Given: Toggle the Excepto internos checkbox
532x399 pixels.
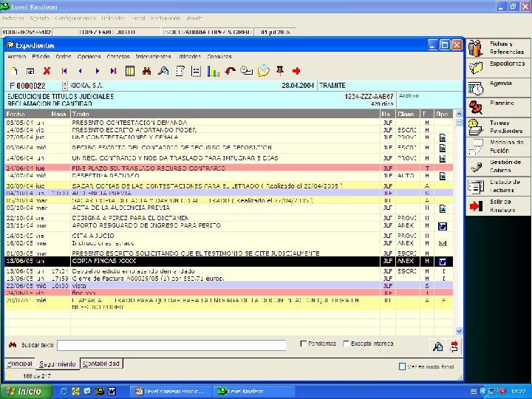Looking at the screenshot, I should (x=346, y=344).
